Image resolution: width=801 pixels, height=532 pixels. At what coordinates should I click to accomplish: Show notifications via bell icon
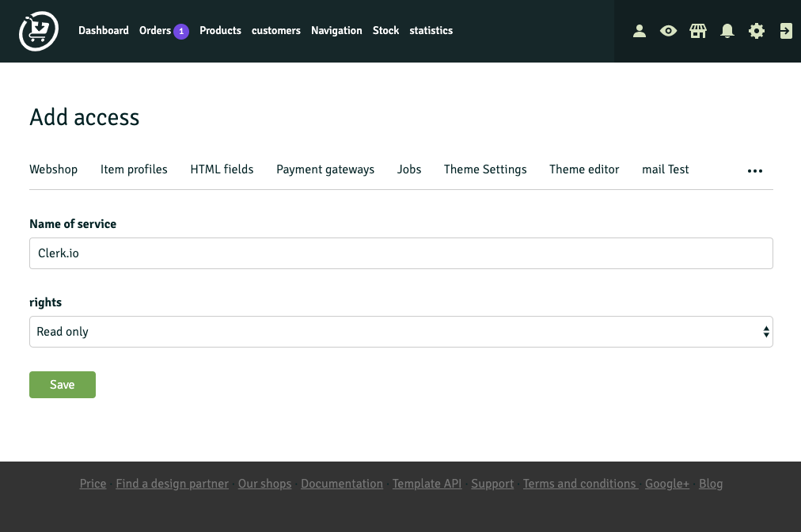[727, 31]
